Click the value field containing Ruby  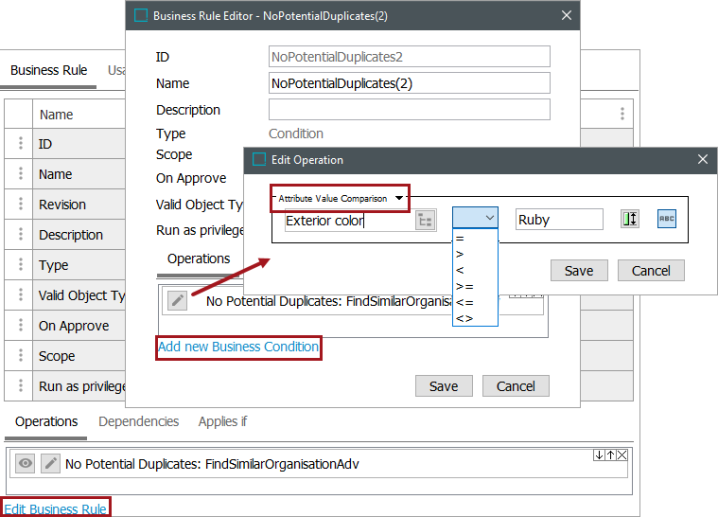(x=559, y=219)
